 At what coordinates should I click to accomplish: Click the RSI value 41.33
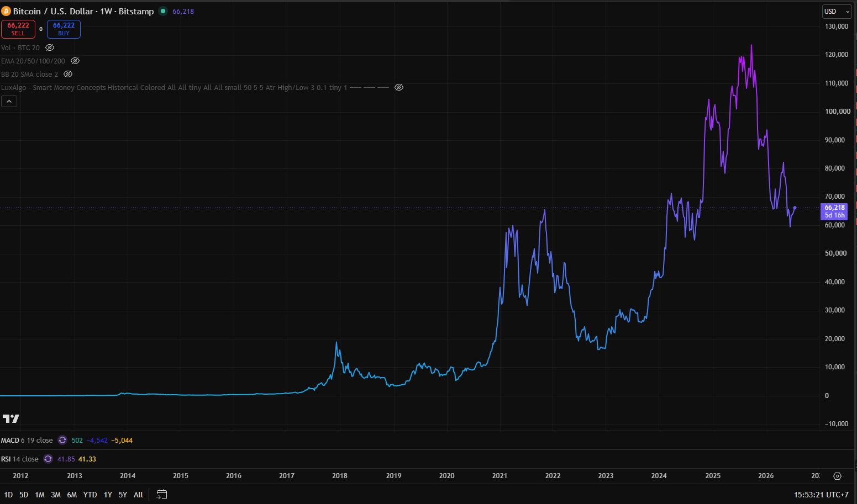tap(87, 459)
